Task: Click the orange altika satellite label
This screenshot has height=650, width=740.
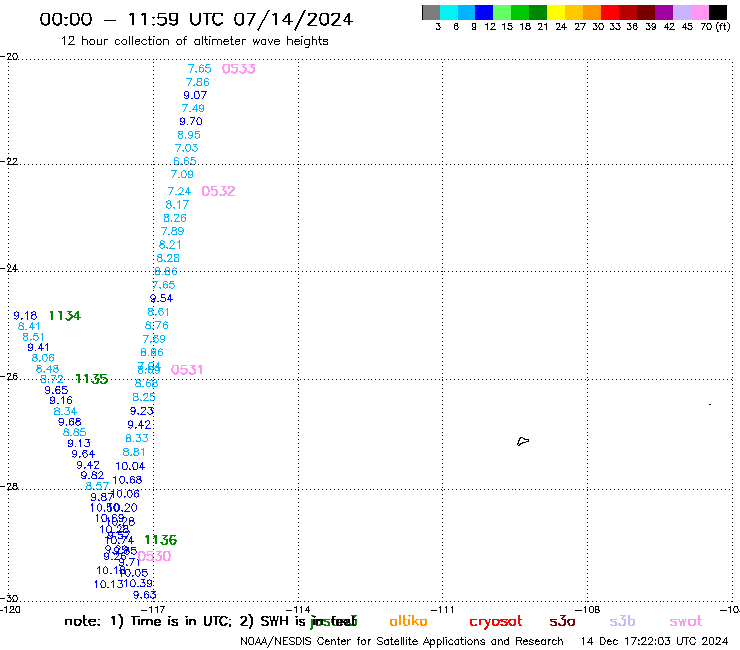Action: coord(408,621)
